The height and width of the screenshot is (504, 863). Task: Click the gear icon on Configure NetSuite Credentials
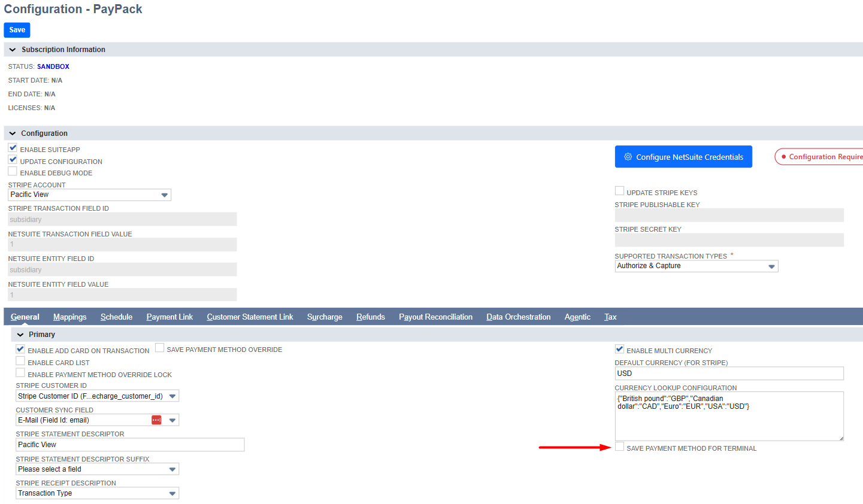point(628,157)
